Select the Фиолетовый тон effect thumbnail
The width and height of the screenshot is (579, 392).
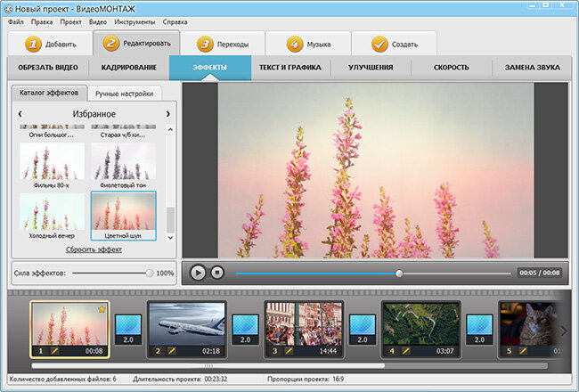coord(123,166)
